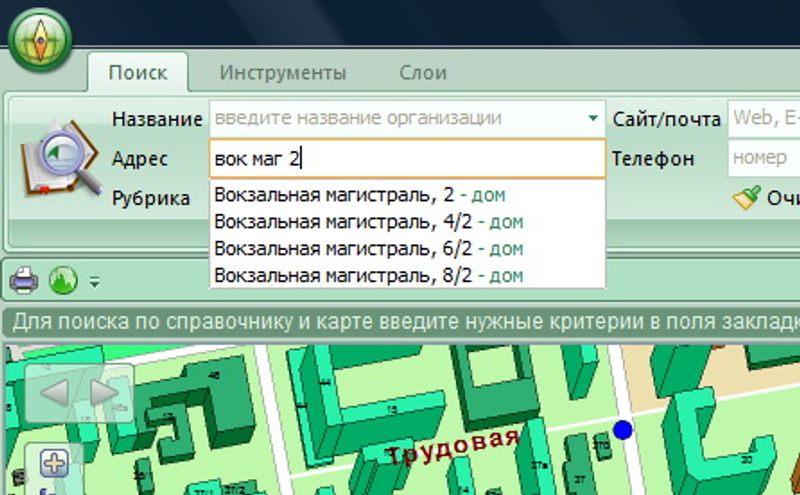Click the green map icon beside the printer
The image size is (800, 495).
tap(63, 282)
